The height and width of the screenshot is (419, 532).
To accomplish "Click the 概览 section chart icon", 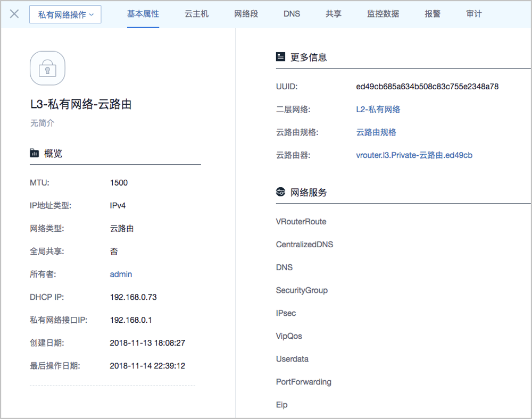I will coord(35,153).
